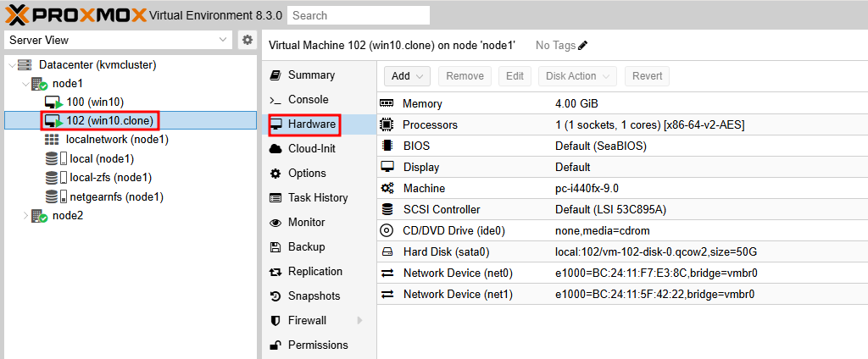868x359 pixels.
Task: Click the local (node1) storage icon
Action: point(56,159)
